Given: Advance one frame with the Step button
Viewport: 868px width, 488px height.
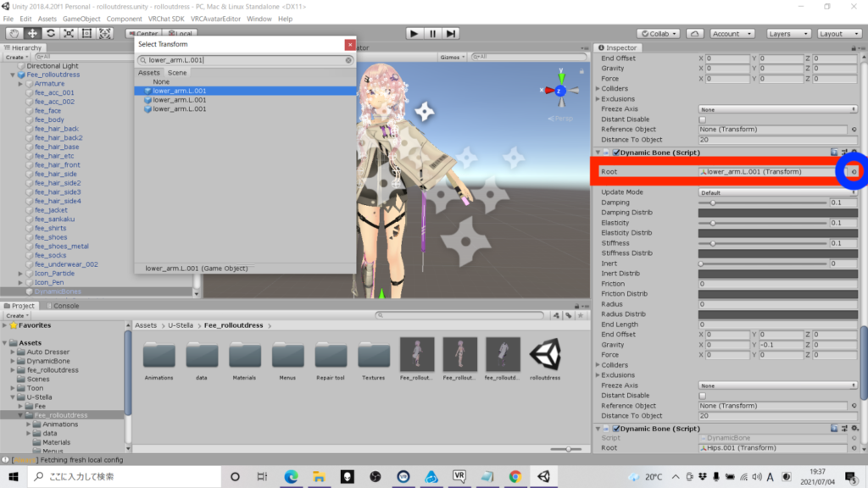Looking at the screenshot, I should point(451,34).
